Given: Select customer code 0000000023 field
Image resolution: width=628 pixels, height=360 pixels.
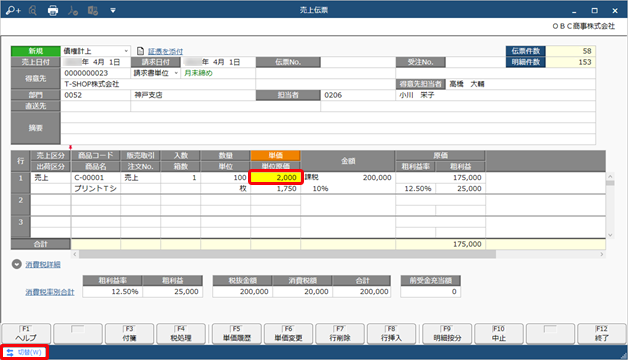Looking at the screenshot, I should click(x=95, y=73).
